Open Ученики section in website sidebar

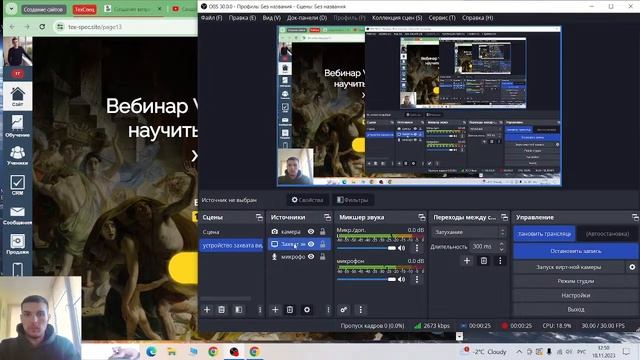point(17,156)
